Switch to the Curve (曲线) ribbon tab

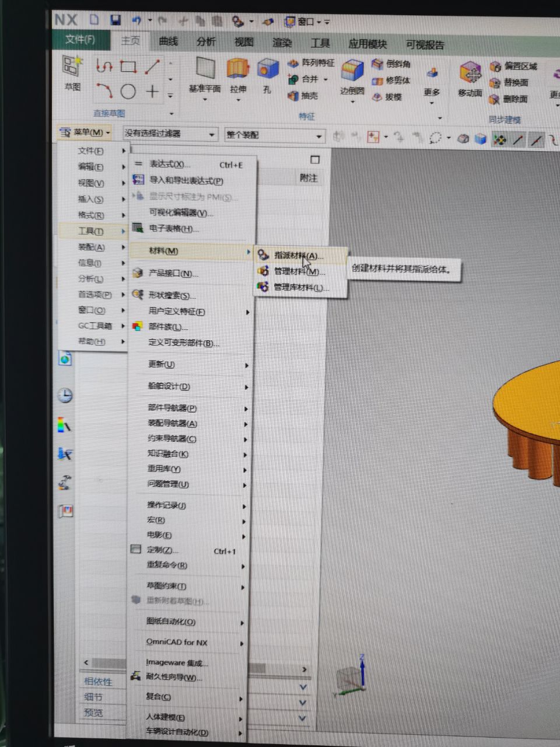point(168,41)
